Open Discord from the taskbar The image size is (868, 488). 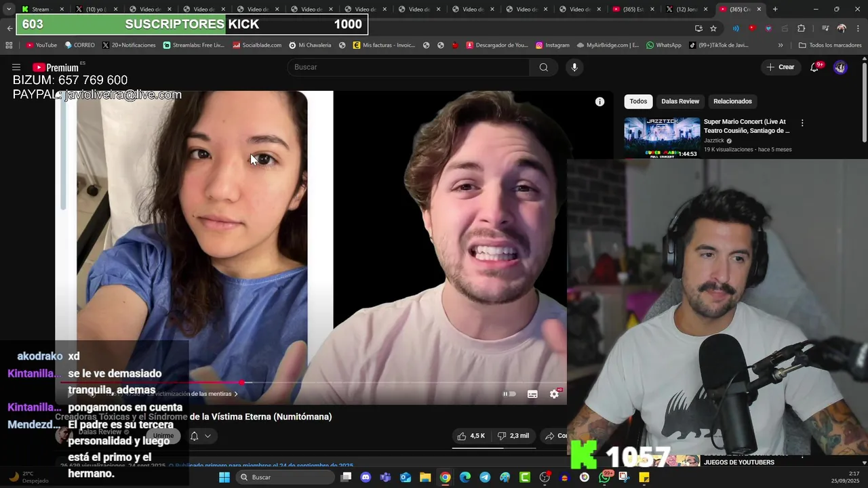[x=366, y=477]
